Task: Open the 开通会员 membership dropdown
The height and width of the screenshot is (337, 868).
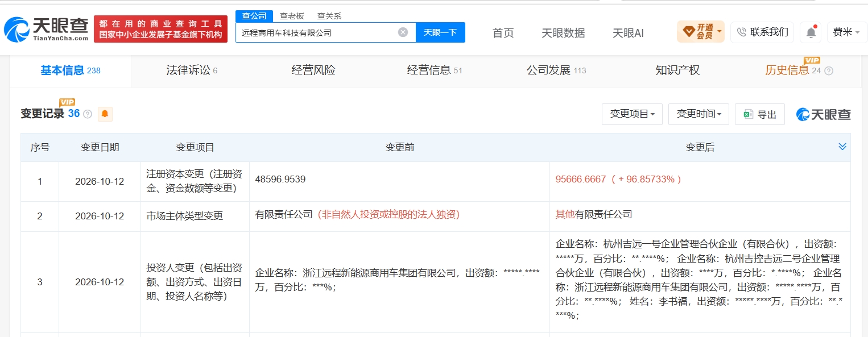Action: tap(701, 32)
